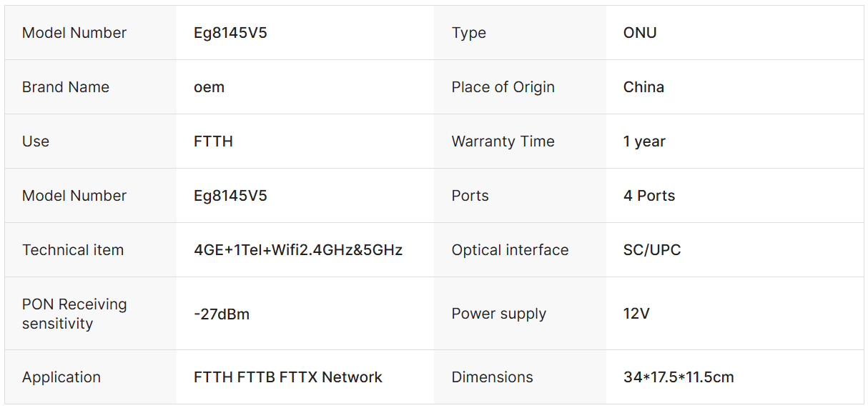Click the 12V power supply value
868x408 pixels.
636,314
